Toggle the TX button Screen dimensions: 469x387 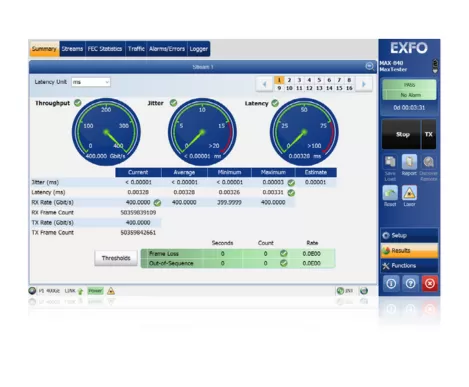[x=429, y=134]
